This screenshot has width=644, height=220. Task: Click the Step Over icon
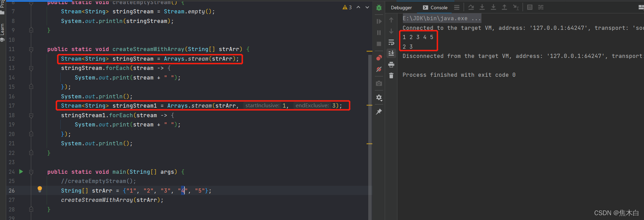coord(471,7)
